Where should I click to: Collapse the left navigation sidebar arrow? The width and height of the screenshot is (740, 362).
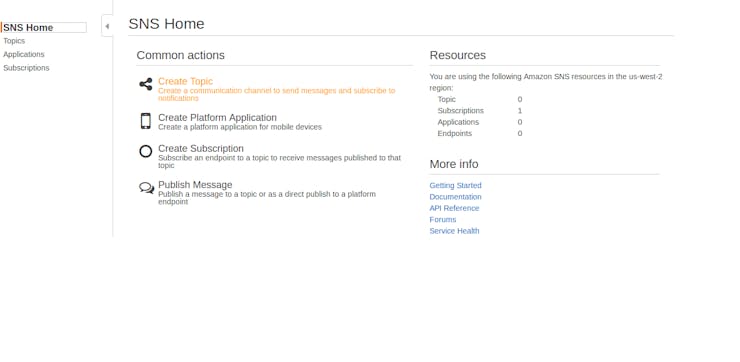pos(107,26)
